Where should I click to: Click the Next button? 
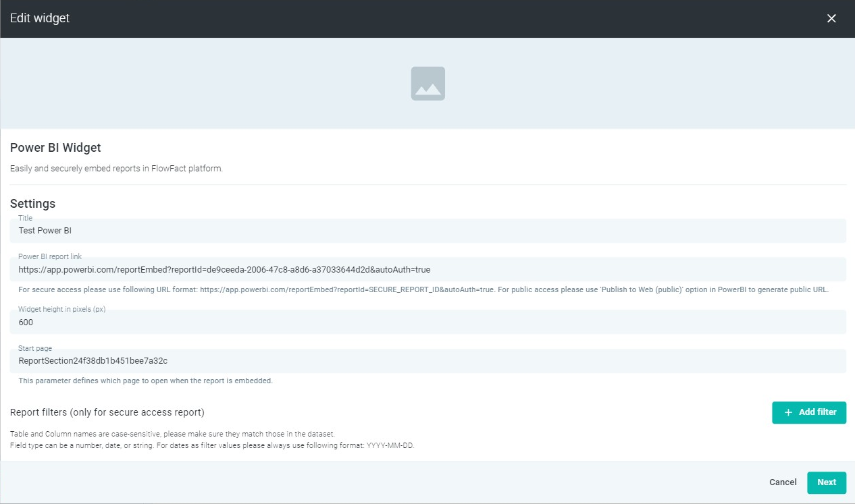[827, 482]
